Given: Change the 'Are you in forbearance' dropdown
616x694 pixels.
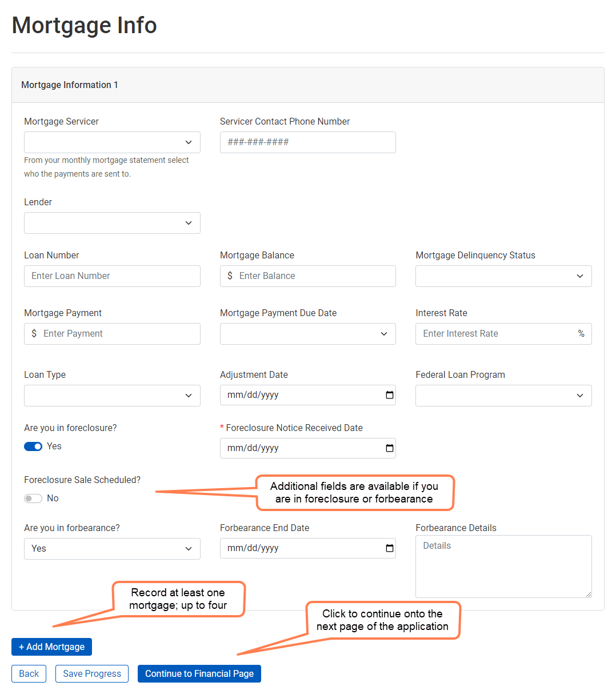Looking at the screenshot, I should tap(112, 549).
